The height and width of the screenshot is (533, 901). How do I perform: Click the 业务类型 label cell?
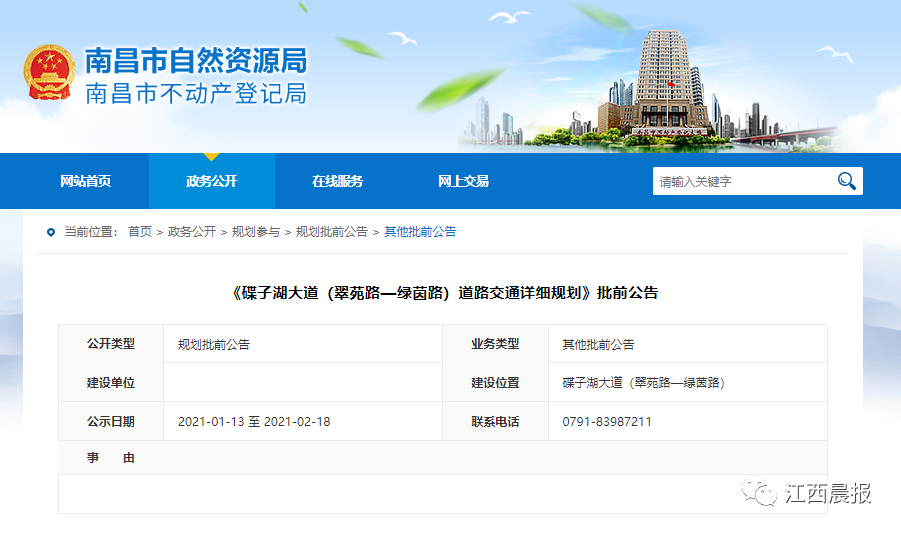tap(495, 343)
